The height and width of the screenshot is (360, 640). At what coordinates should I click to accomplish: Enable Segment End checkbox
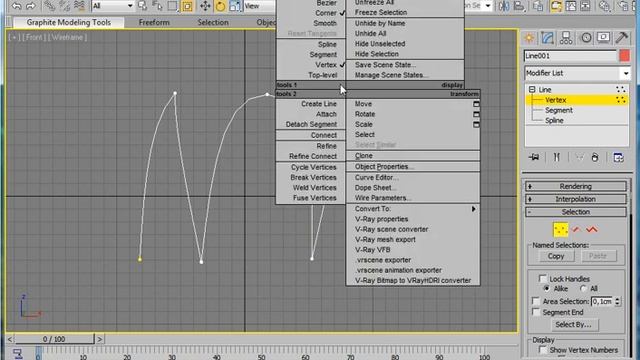(x=536, y=312)
